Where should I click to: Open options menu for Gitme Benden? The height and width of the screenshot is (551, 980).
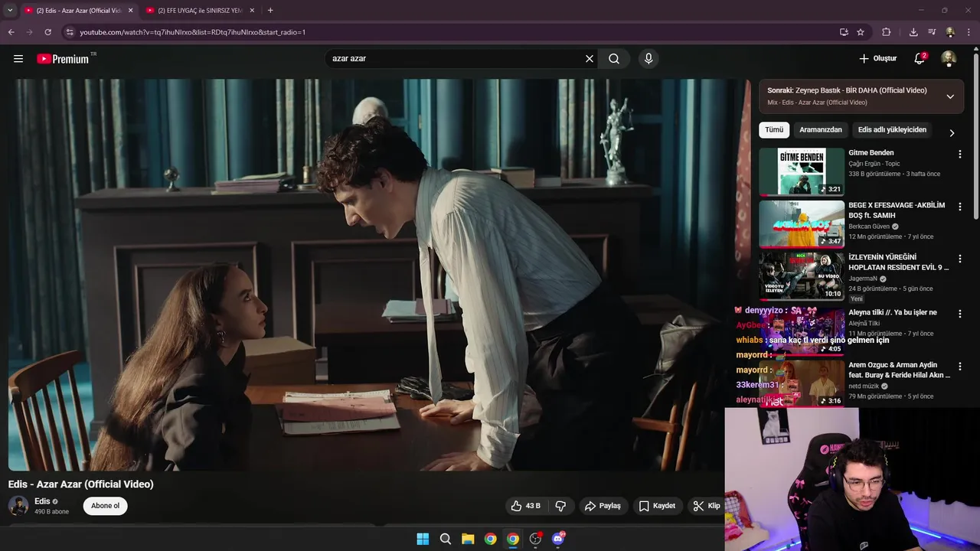(x=959, y=155)
